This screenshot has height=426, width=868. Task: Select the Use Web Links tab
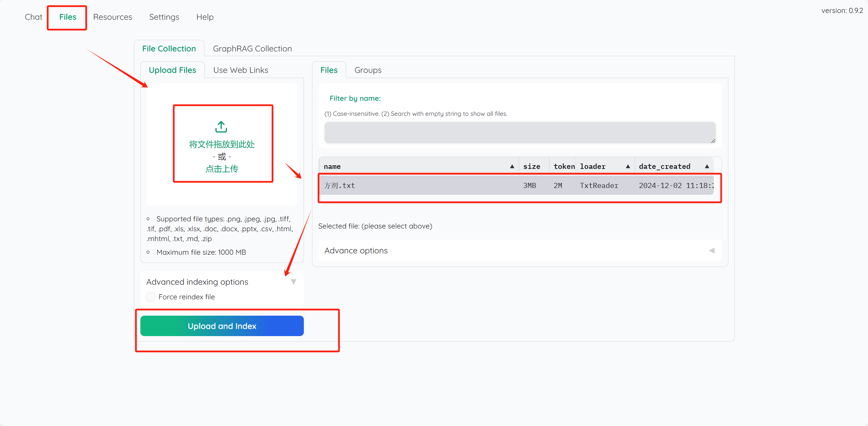point(241,70)
